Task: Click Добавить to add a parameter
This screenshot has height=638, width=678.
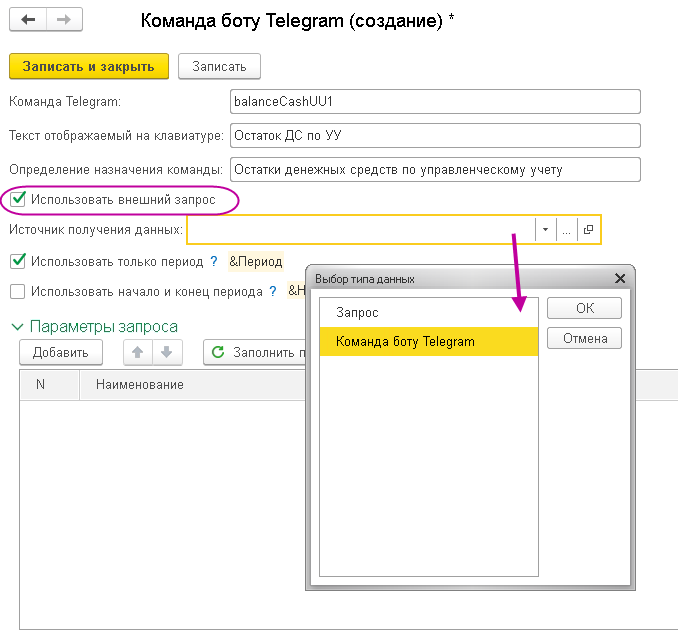Action: [x=61, y=353]
